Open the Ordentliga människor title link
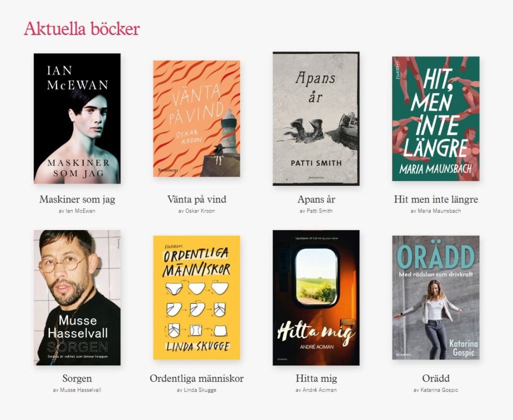This screenshot has height=420, width=513. click(x=196, y=378)
